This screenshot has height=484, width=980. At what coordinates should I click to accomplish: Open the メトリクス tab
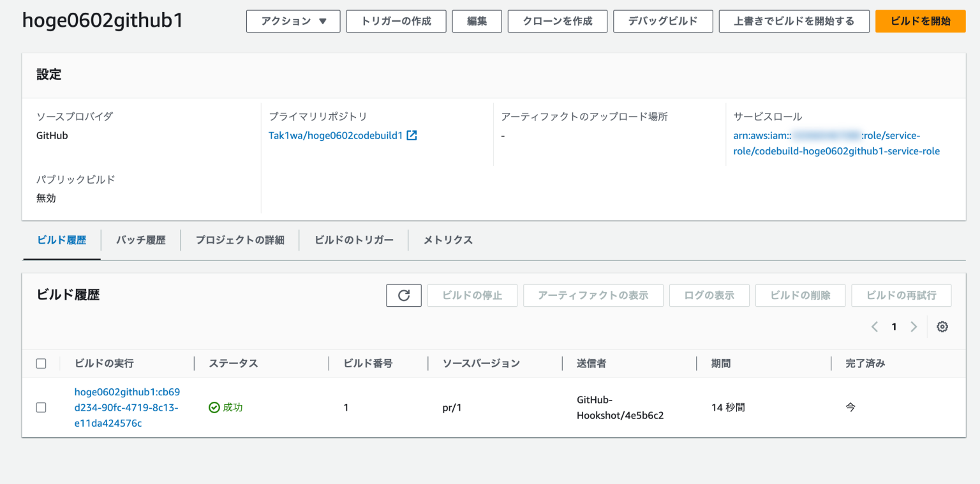point(447,240)
